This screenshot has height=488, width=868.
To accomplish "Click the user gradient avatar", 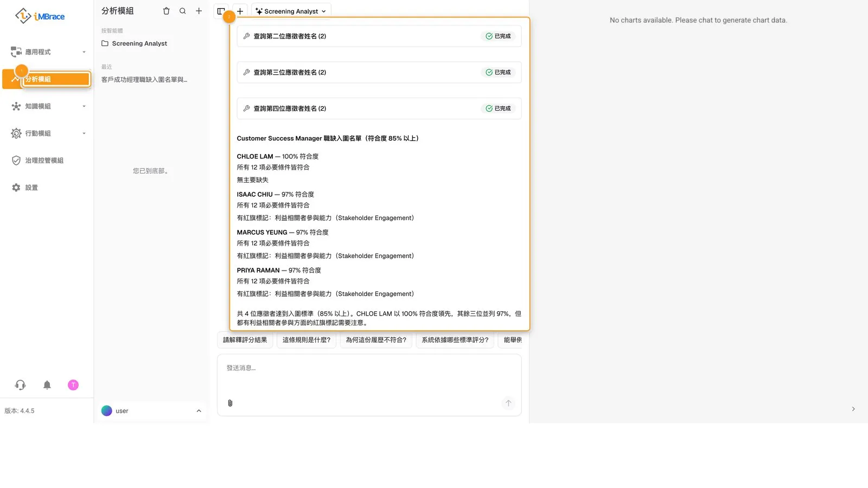I will pyautogui.click(x=107, y=411).
